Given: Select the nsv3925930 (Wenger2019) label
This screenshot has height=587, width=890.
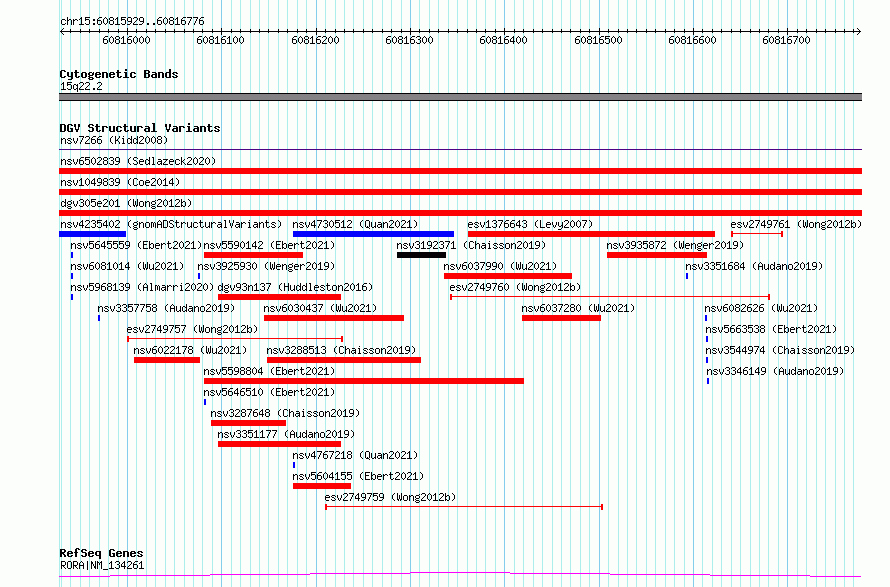Looking at the screenshot, I should pyautogui.click(x=266, y=266).
